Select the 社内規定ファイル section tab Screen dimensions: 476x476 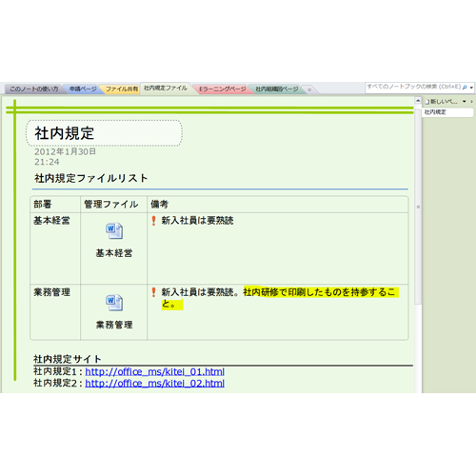tap(166, 88)
